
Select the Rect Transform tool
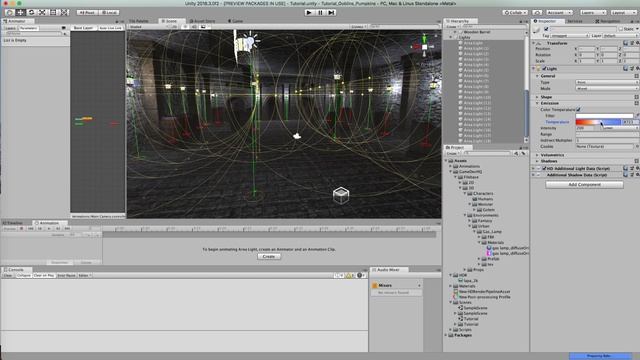pos(53,13)
